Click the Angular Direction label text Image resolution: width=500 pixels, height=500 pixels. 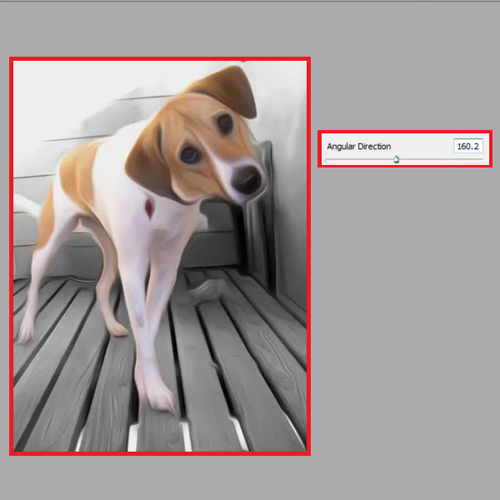coord(359,146)
